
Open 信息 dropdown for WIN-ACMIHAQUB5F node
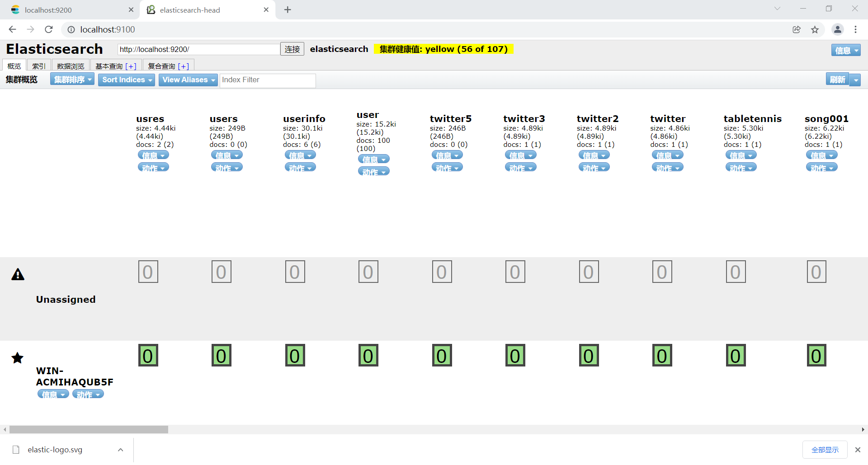53,394
